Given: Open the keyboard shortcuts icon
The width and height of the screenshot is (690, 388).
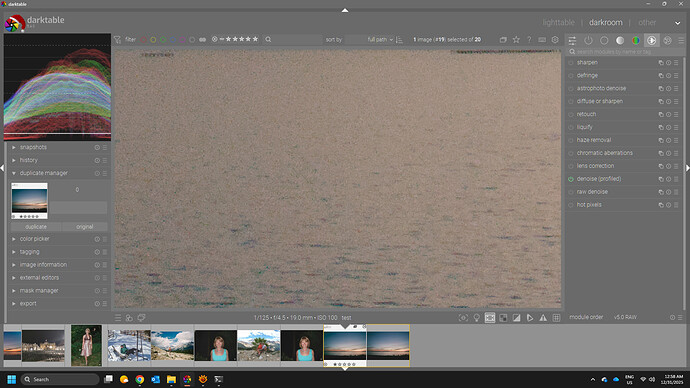Looking at the screenshot, I should (x=542, y=40).
